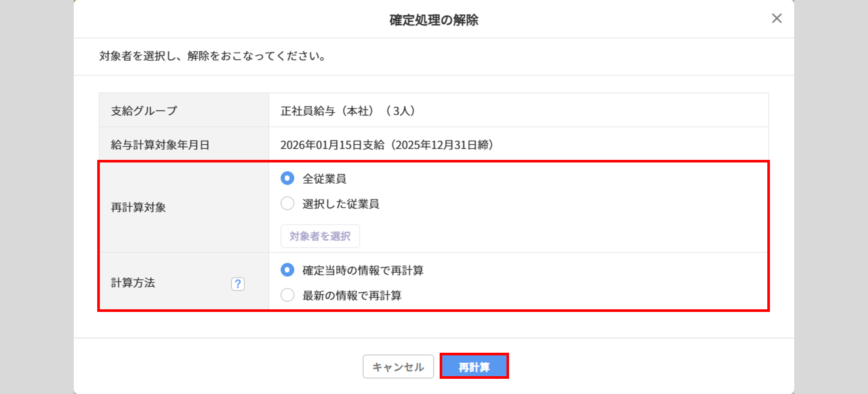Click the 2026年01月15日支給 date text

pyautogui.click(x=332, y=145)
